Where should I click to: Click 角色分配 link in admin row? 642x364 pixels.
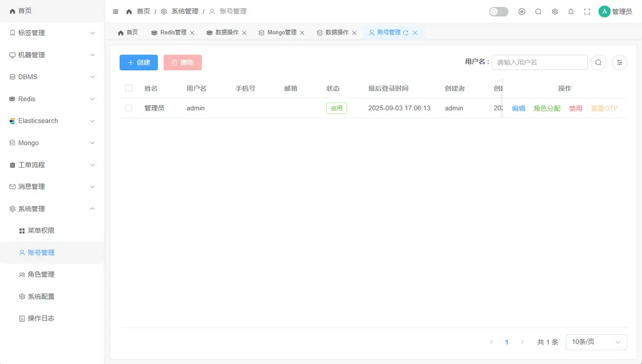(x=547, y=109)
